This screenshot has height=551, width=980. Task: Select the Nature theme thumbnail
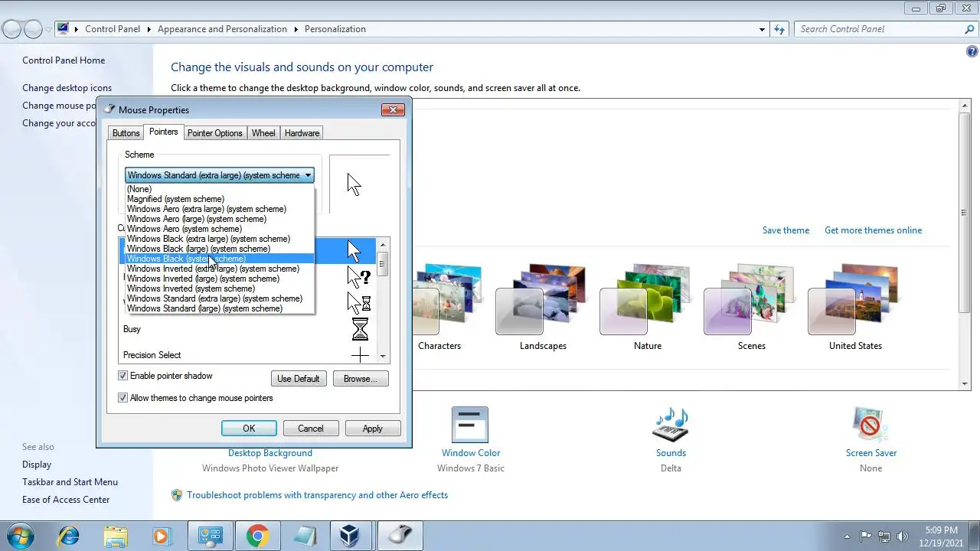click(x=647, y=300)
